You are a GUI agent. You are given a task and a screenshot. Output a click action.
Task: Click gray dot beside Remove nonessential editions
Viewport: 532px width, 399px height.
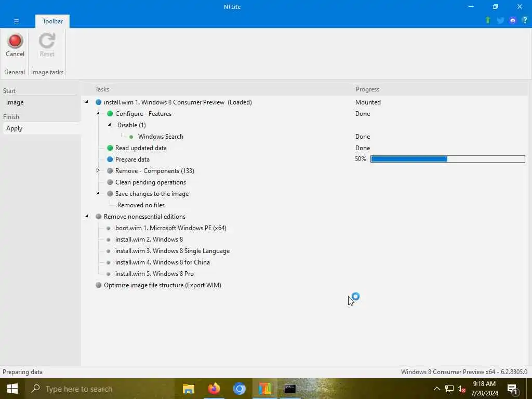(98, 217)
